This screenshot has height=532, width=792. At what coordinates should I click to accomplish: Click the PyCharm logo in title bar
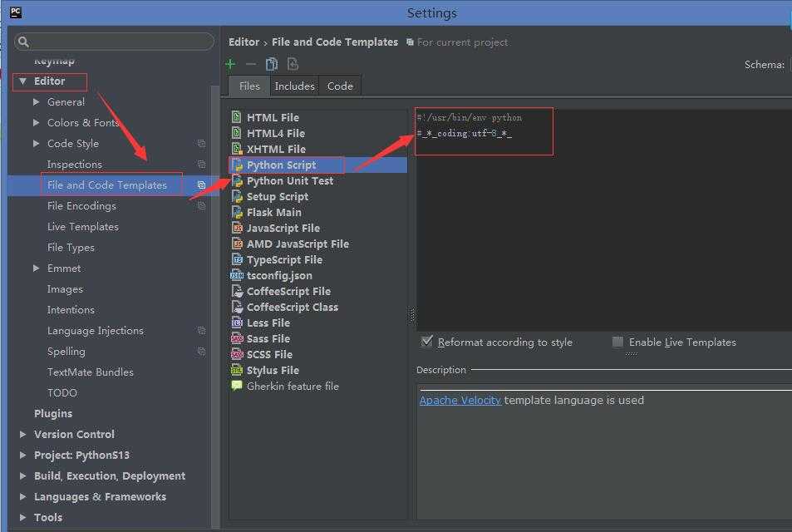[x=16, y=12]
